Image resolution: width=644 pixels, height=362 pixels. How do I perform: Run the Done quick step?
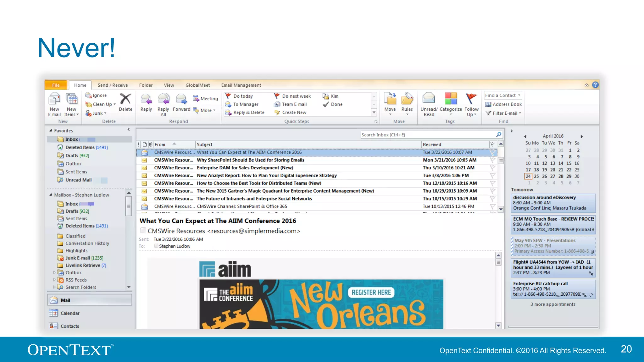tap(333, 104)
